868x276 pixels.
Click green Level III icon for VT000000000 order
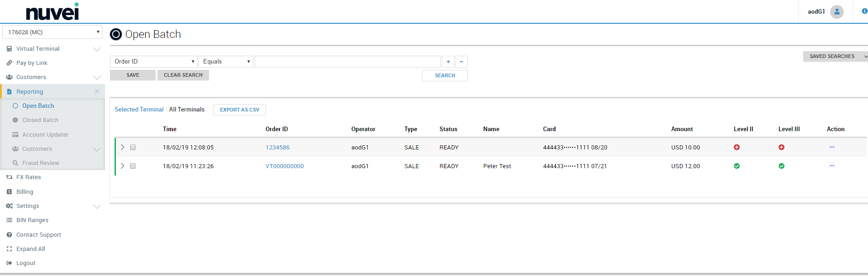tap(781, 166)
